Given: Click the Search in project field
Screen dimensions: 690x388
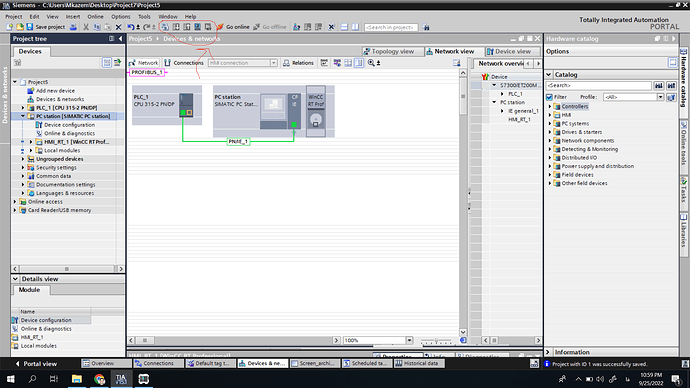Looking at the screenshot, I should [391, 27].
